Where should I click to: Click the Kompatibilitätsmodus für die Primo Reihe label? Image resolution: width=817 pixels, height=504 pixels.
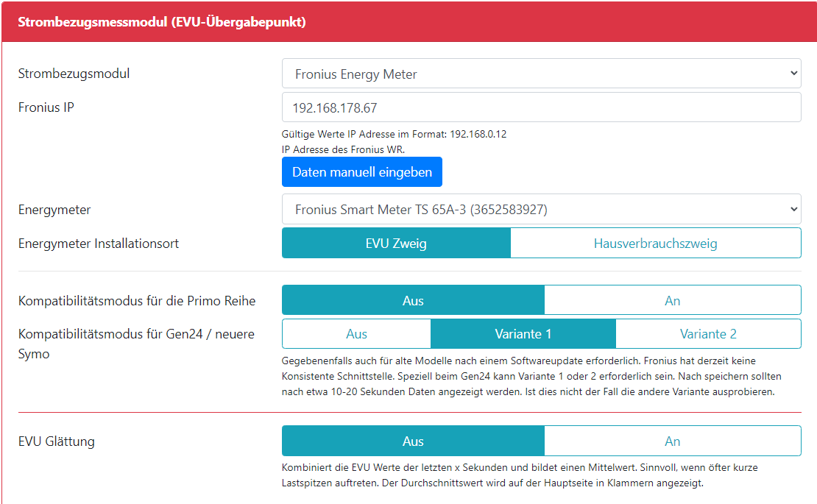(137, 301)
